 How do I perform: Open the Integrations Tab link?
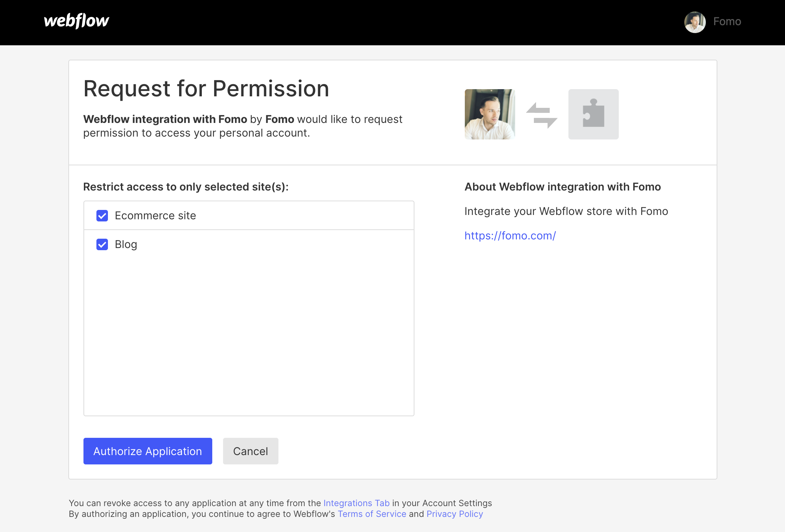click(x=357, y=503)
